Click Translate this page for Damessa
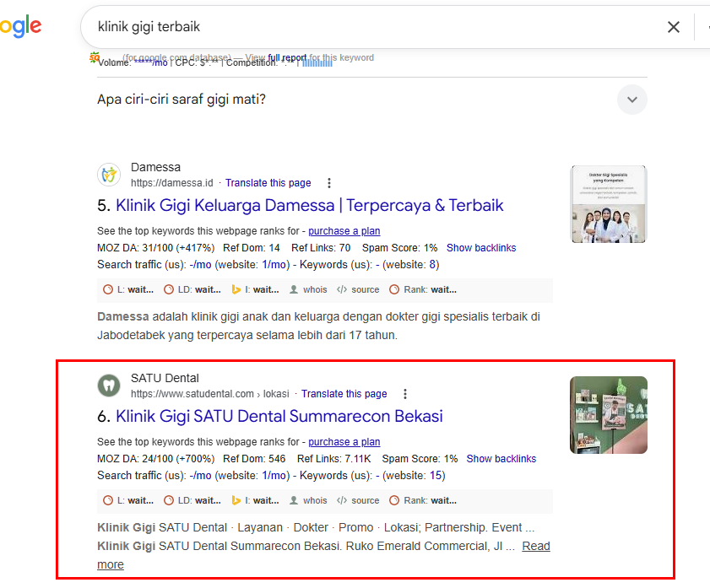Screen dimensions: 710x588 [268, 183]
